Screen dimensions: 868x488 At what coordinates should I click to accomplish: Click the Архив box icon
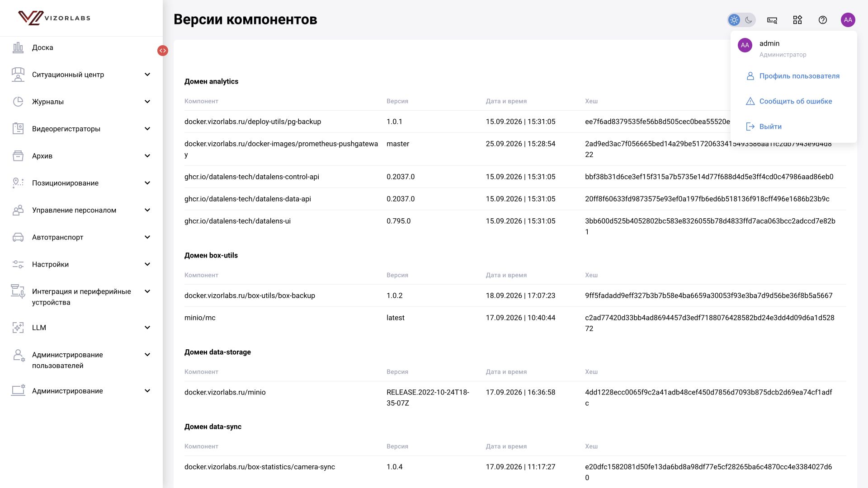[18, 156]
